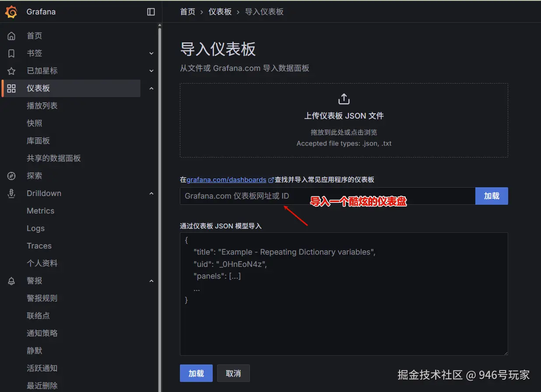Collapse the 警报 section chevron

[151, 281]
